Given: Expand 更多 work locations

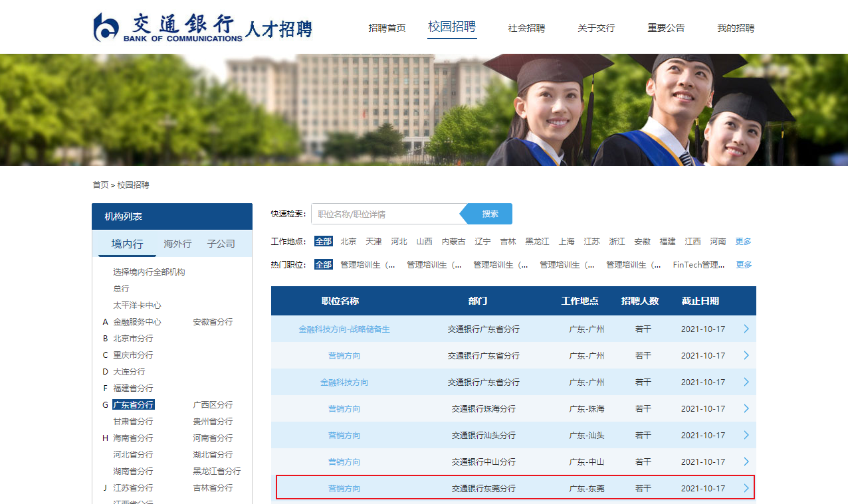Looking at the screenshot, I should [744, 242].
